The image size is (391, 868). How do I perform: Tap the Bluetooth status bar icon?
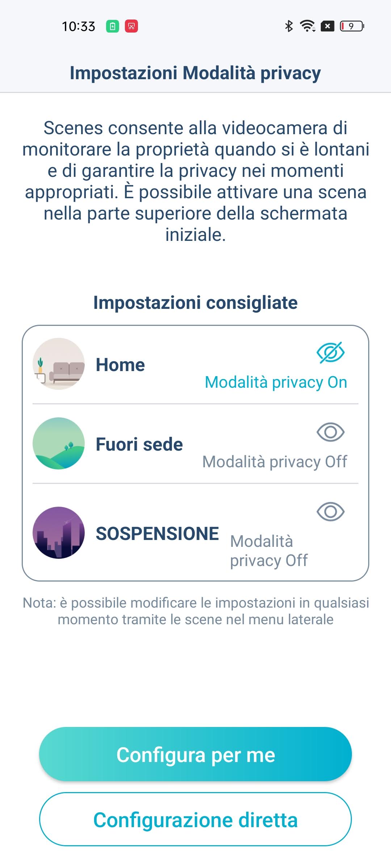[289, 26]
